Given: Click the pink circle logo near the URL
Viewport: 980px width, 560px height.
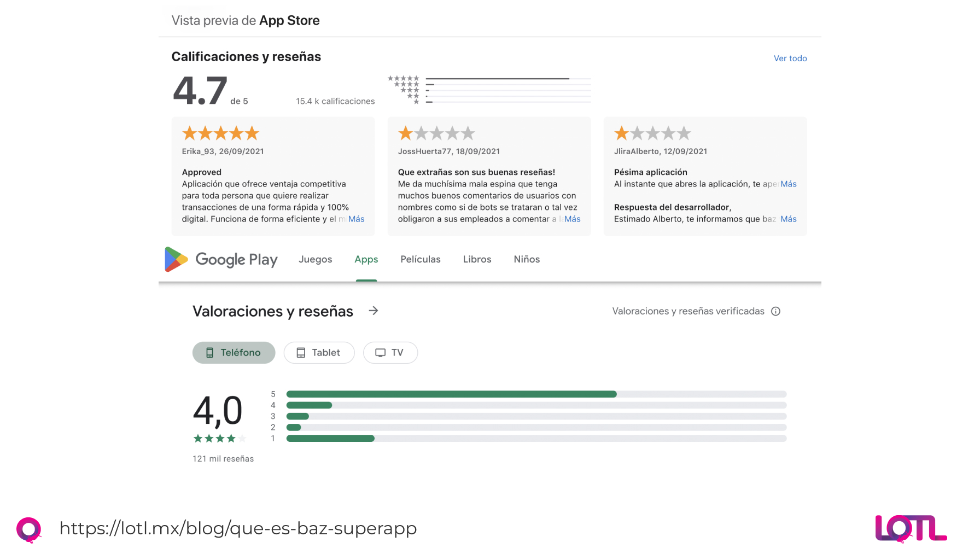Looking at the screenshot, I should pos(30,528).
